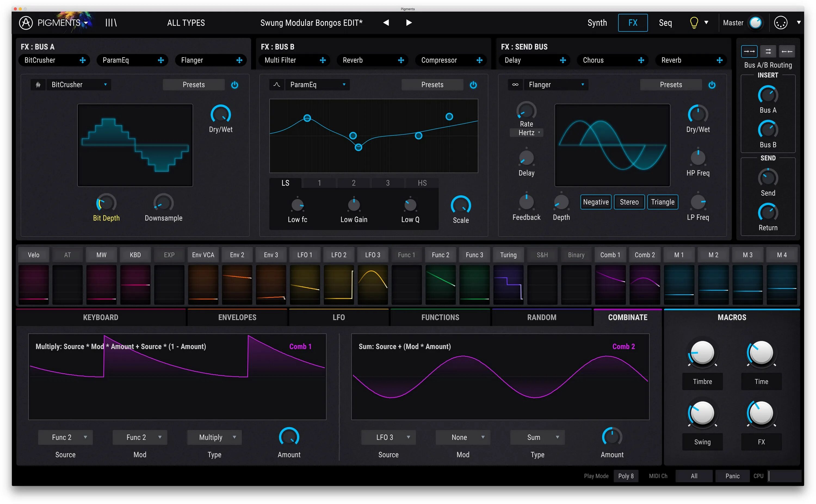Image resolution: width=816 pixels, height=504 pixels.
Task: Click the lightbulb sound design tips icon
Action: point(694,23)
